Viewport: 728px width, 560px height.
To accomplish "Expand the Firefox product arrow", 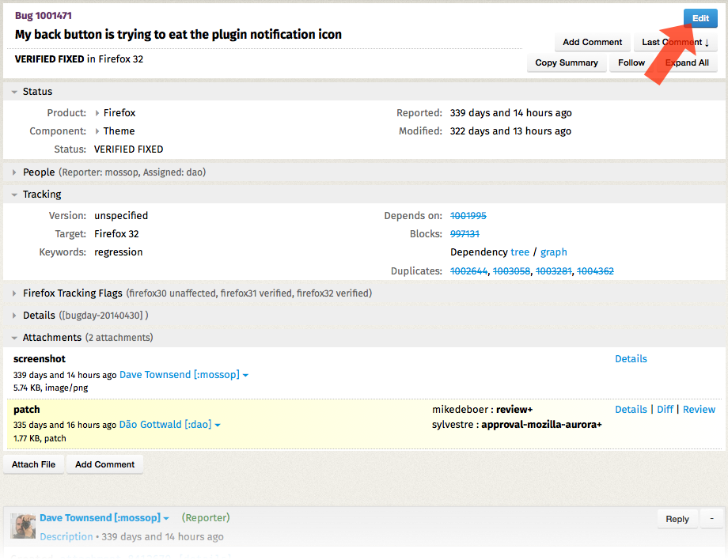I will pos(97,113).
